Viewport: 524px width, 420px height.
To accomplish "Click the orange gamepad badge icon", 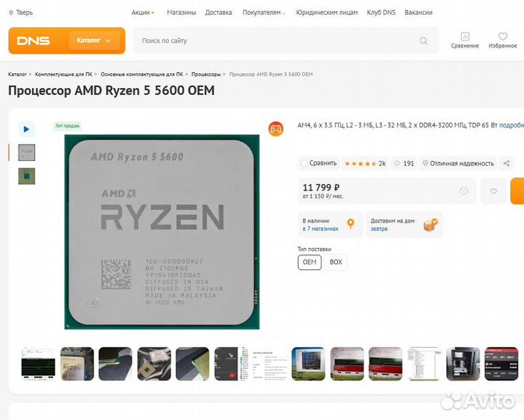I will [x=276, y=129].
